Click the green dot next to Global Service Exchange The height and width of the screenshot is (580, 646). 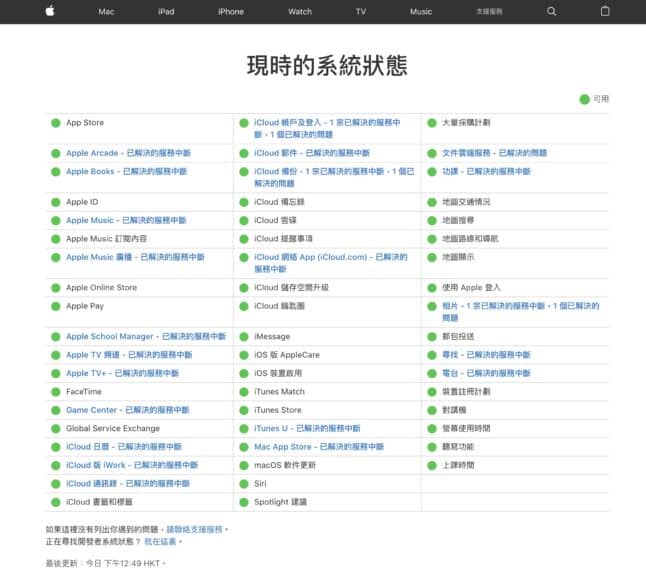(56, 429)
